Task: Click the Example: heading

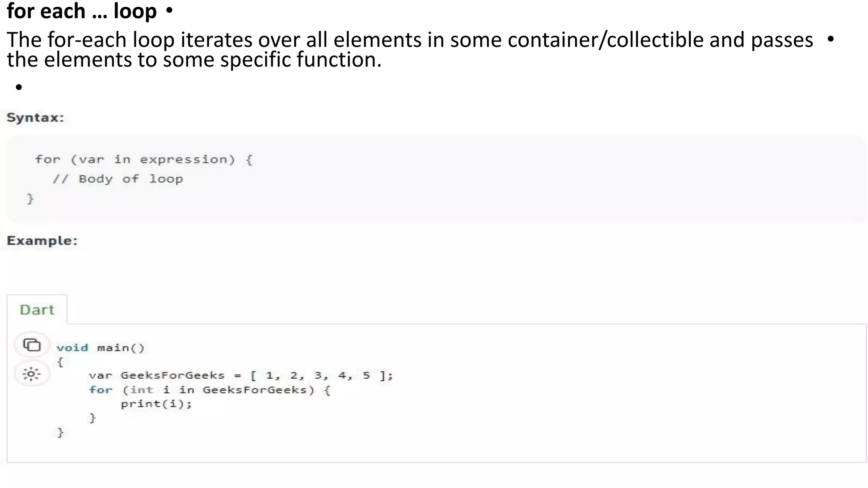Action: [42, 241]
